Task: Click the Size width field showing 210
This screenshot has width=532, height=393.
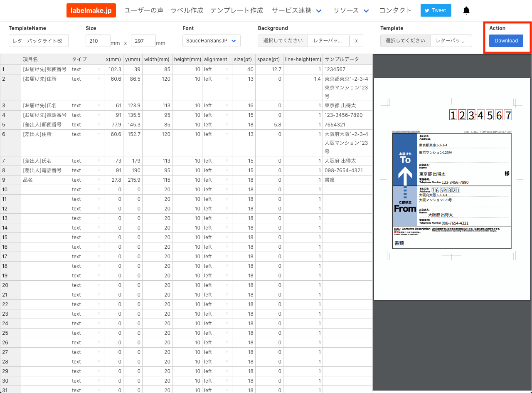Action: coord(98,41)
